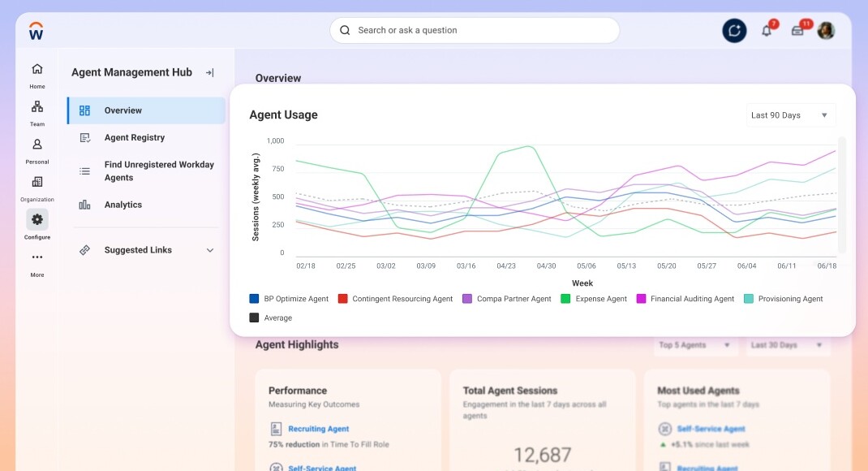Viewport: 868px width, 471px height.
Task: Open the Last 30 Days dropdown
Action: 787,345
